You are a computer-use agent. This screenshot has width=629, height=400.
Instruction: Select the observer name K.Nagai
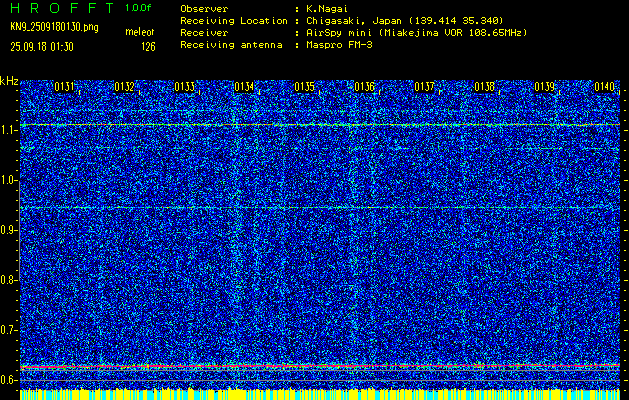pos(327,9)
